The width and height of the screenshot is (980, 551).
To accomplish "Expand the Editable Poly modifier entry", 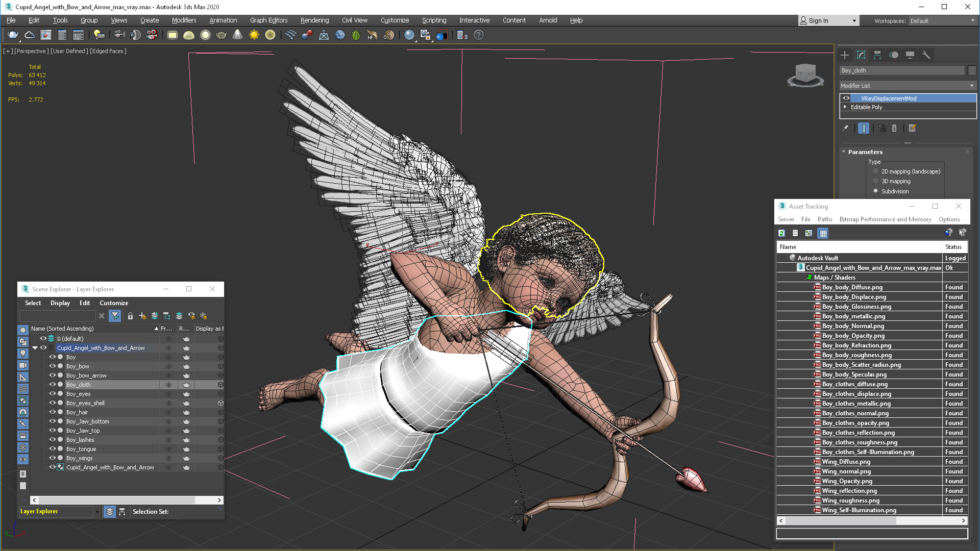I will (845, 107).
